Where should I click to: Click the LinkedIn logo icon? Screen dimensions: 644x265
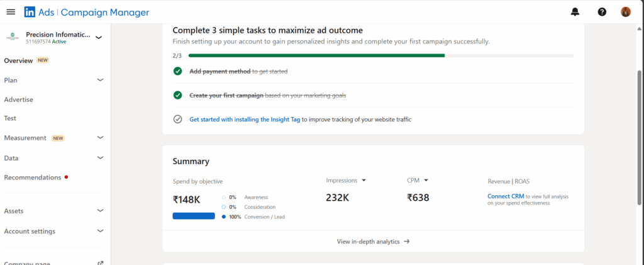tap(30, 13)
